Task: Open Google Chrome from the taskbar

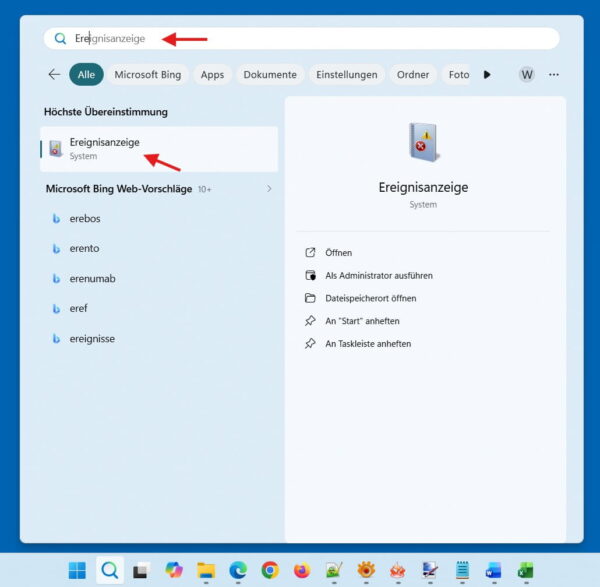Action: click(x=270, y=571)
